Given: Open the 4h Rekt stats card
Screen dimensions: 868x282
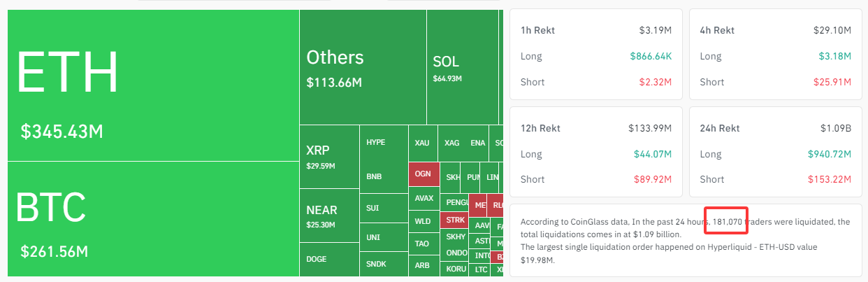Looking at the screenshot, I should tap(776, 56).
